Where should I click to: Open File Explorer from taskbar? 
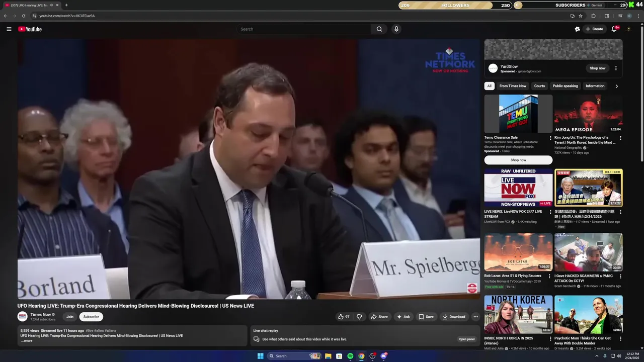point(328,356)
